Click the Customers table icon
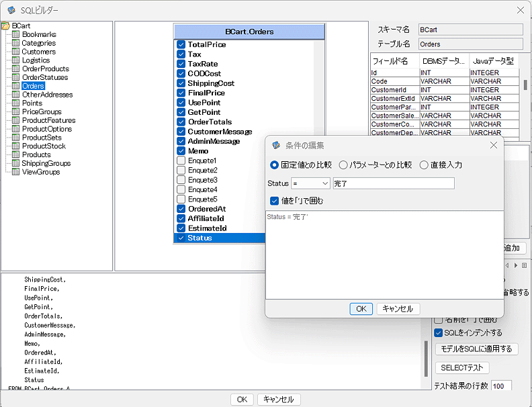 [x=15, y=51]
